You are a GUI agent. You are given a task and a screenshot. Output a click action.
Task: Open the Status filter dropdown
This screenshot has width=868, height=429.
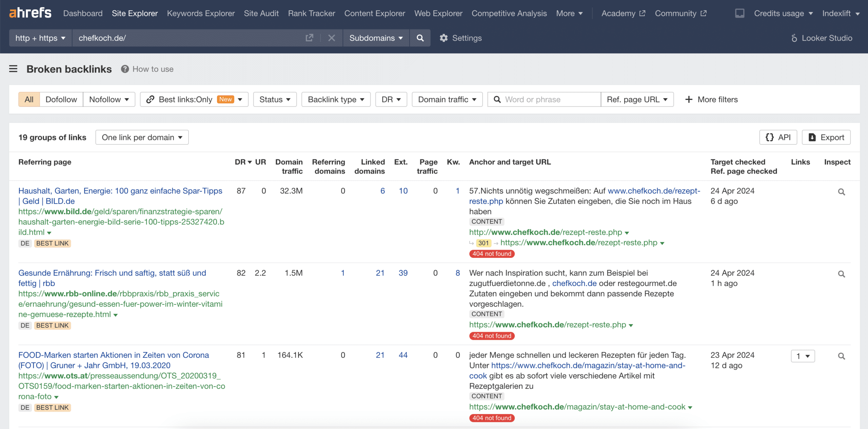click(275, 99)
